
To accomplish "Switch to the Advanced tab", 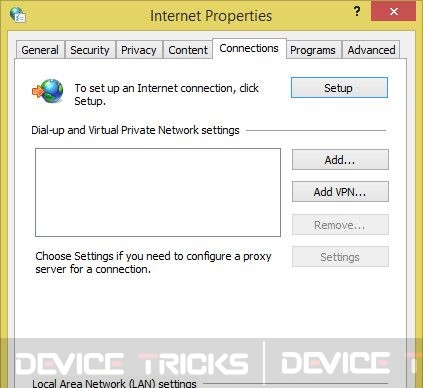I will point(371,50).
